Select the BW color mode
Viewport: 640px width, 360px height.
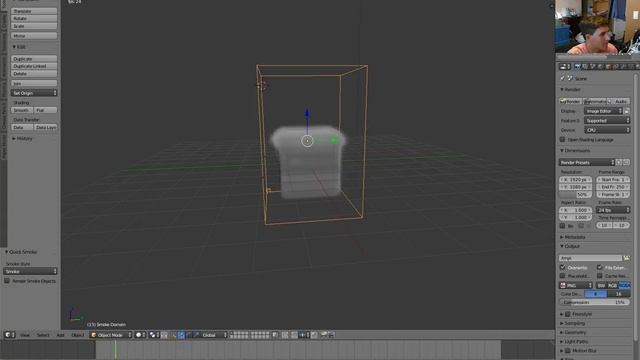[x=601, y=285]
